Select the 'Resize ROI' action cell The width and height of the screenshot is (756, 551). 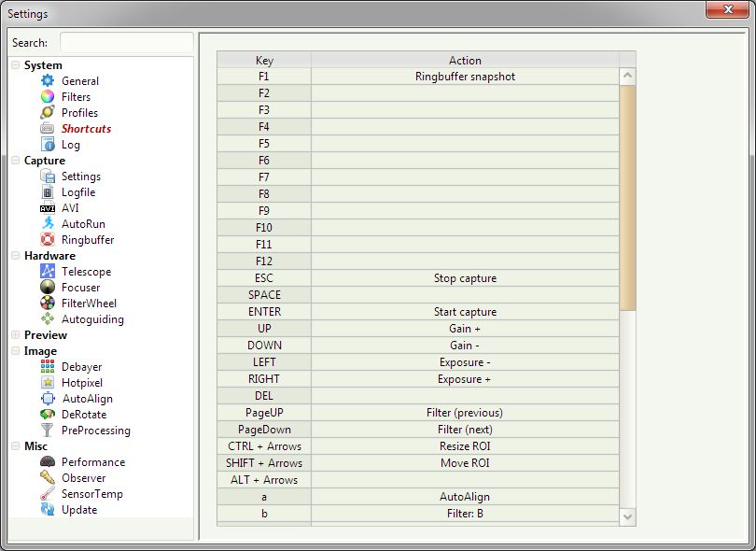pos(466,446)
